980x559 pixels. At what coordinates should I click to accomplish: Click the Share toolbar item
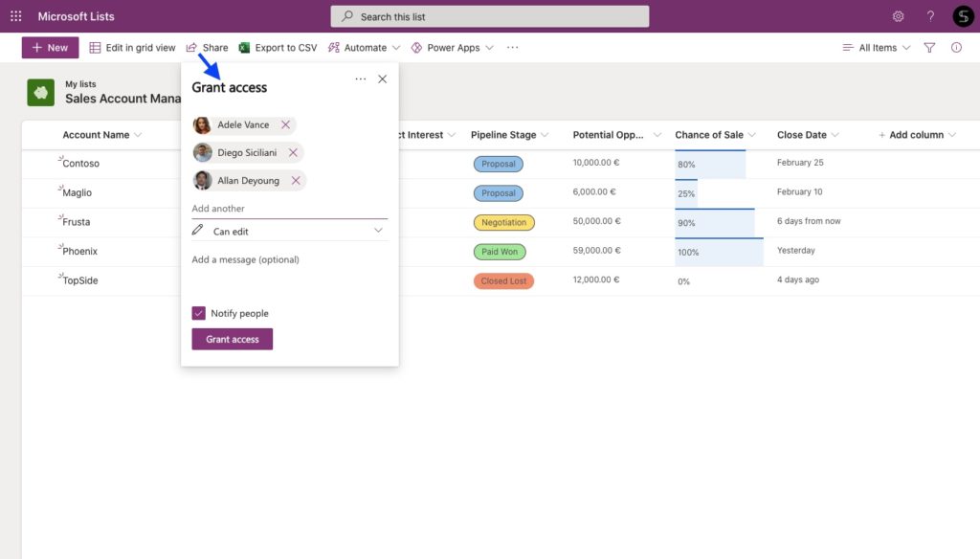click(x=208, y=48)
